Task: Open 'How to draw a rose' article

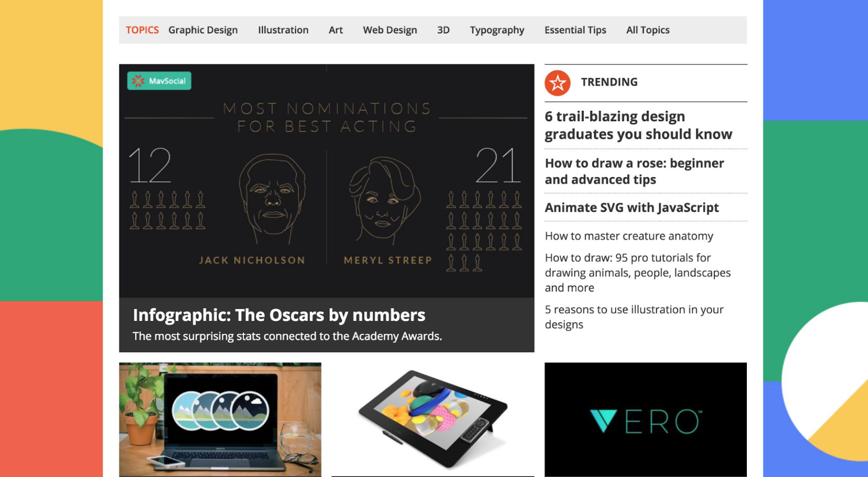Action: point(635,171)
